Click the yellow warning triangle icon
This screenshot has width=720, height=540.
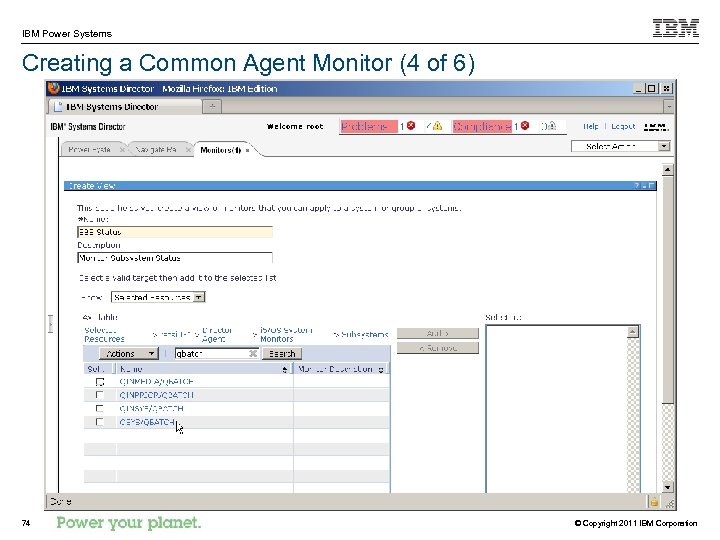[437, 125]
